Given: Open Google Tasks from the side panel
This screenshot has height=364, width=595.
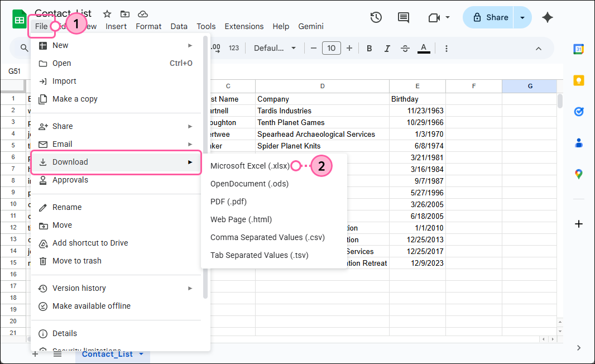Looking at the screenshot, I should 579,112.
